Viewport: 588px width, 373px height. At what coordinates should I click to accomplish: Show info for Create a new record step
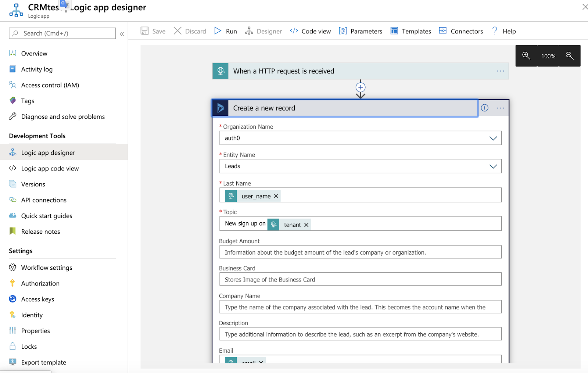coord(485,108)
